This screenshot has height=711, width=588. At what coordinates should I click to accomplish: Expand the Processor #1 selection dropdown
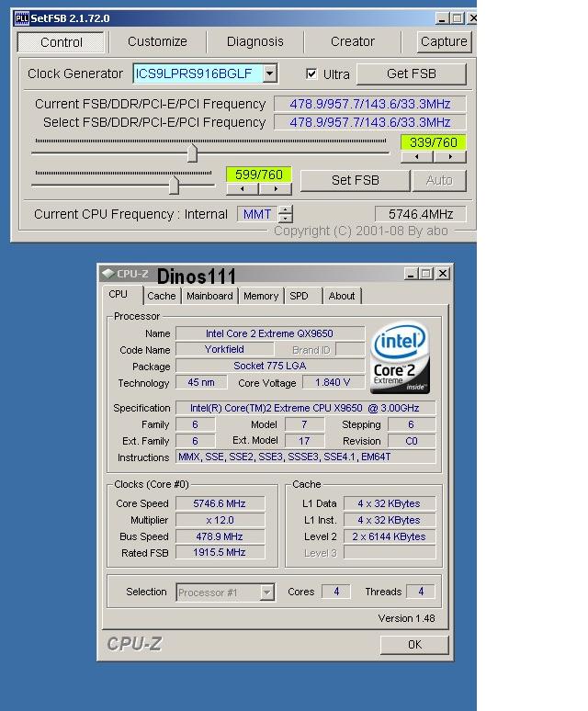point(267,592)
